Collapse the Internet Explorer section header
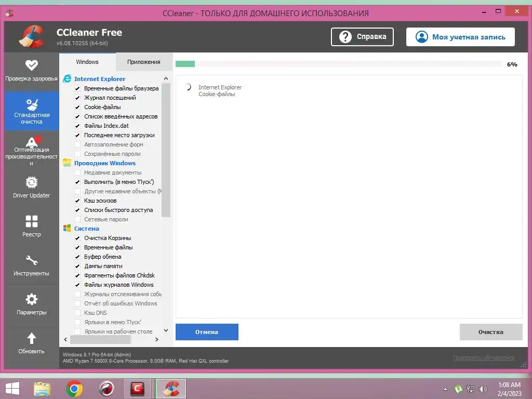Screen dimensions: 532x399 tap(100, 79)
